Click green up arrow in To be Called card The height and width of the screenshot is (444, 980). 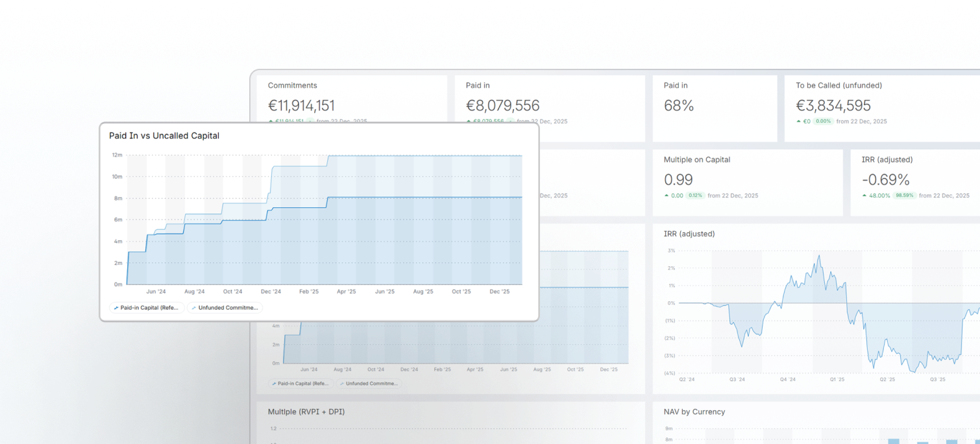[x=798, y=121]
